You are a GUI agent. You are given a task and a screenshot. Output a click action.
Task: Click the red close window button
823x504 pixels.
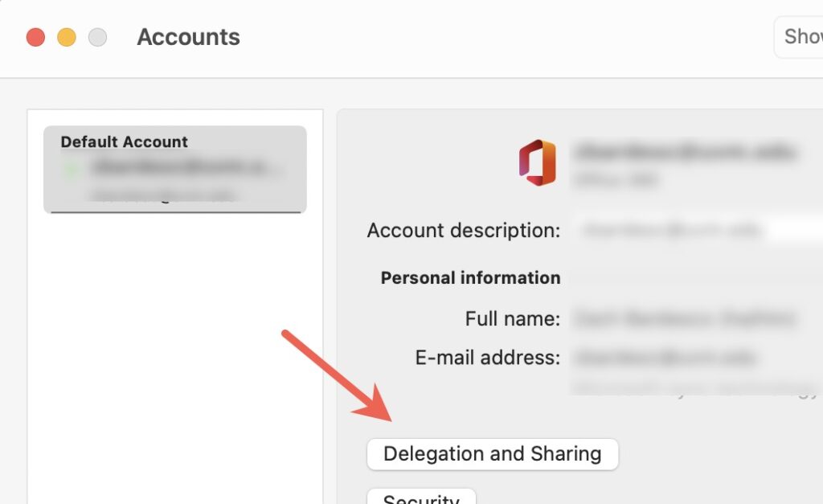36,36
